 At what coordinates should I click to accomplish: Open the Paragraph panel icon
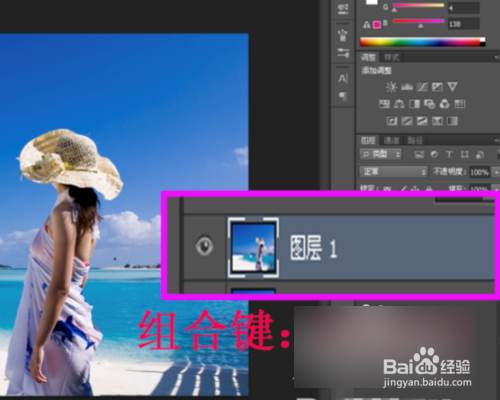(x=343, y=96)
